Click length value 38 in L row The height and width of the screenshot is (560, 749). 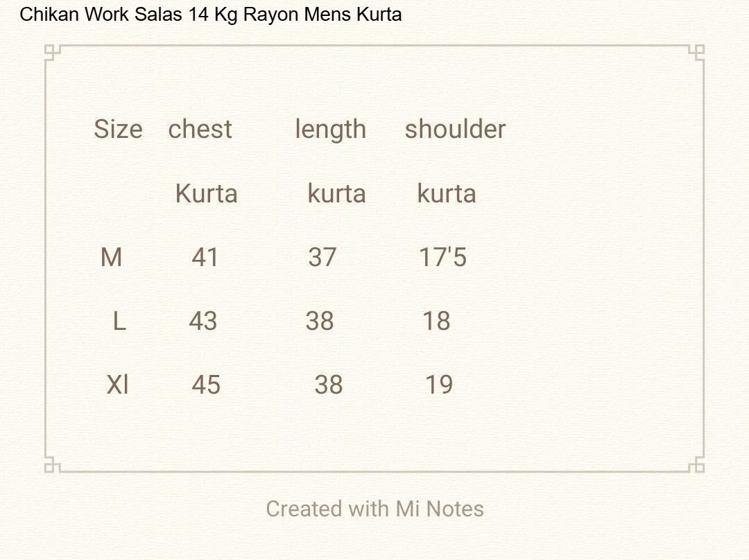click(320, 322)
